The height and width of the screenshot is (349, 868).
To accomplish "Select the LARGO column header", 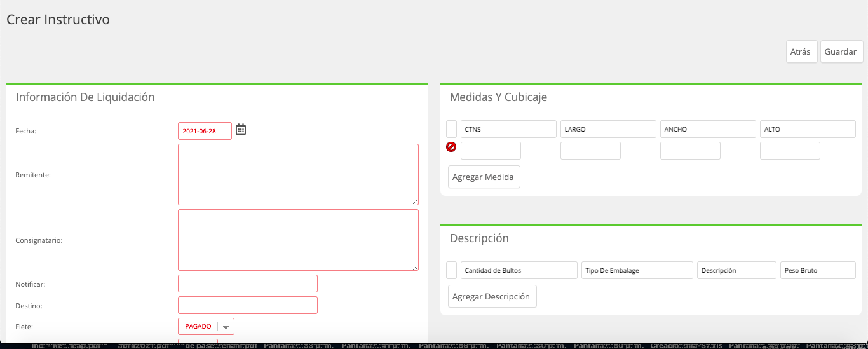I will (608, 129).
